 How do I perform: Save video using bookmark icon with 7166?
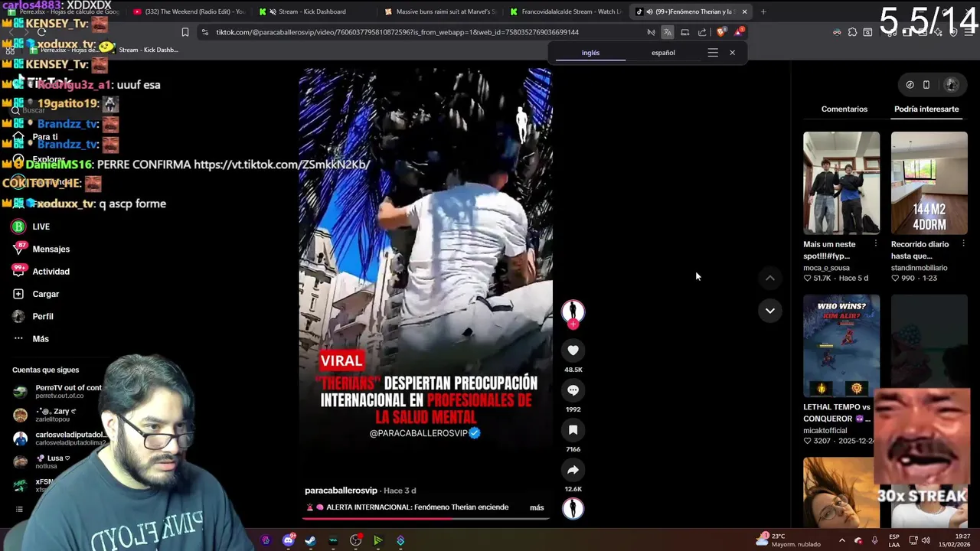tap(573, 430)
